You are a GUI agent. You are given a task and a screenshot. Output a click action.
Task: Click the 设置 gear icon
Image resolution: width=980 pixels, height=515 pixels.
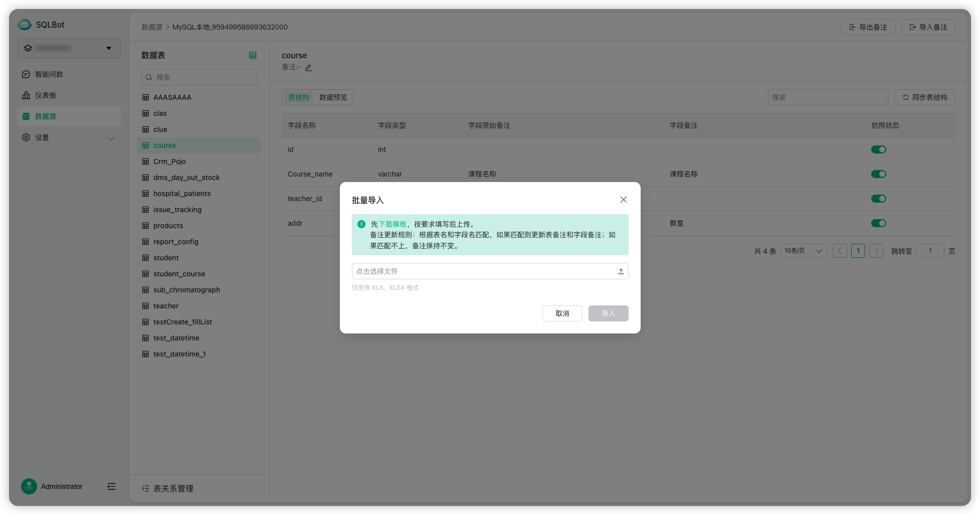26,137
